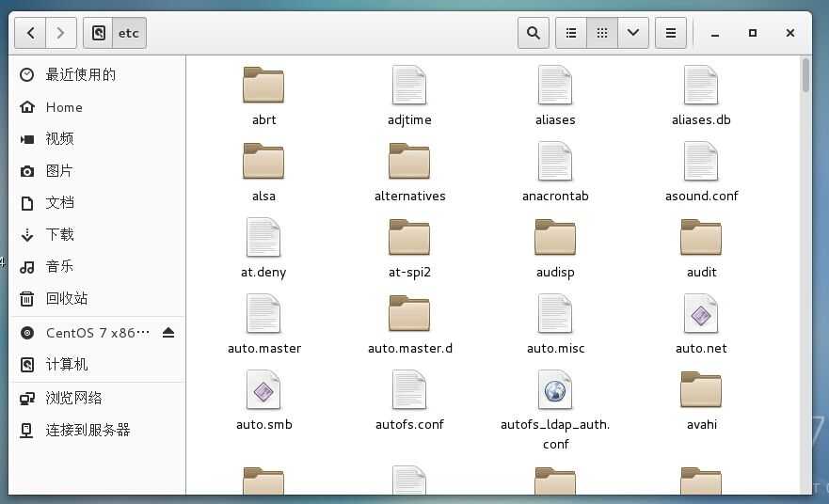
Task: Open the 视频 videos sidebar entry
Action: pyautogui.click(x=97, y=139)
